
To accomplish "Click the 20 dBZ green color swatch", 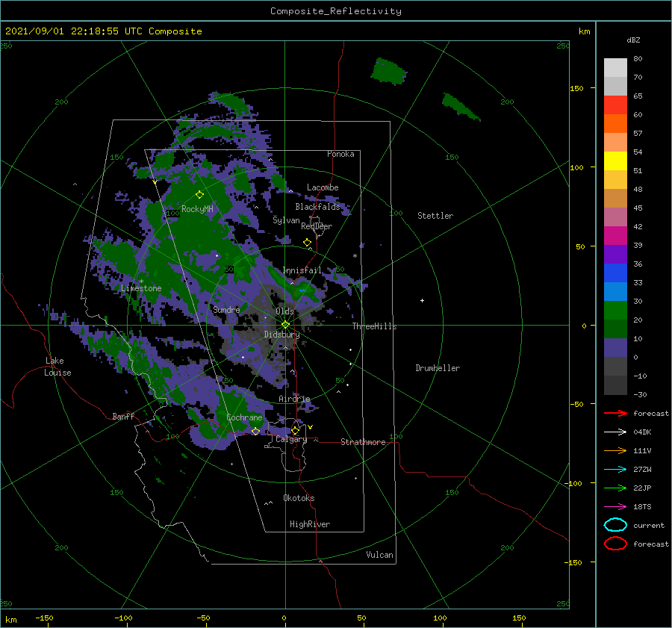I will click(615, 329).
